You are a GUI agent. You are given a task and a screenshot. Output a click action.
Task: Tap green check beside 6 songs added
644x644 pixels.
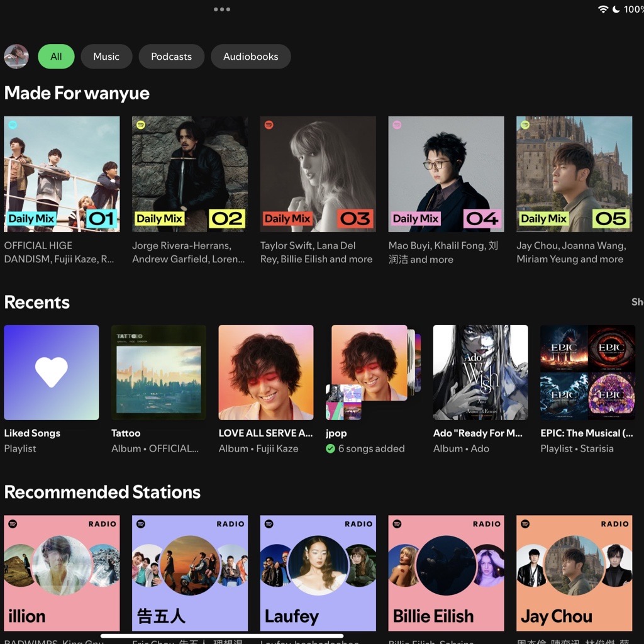point(330,448)
